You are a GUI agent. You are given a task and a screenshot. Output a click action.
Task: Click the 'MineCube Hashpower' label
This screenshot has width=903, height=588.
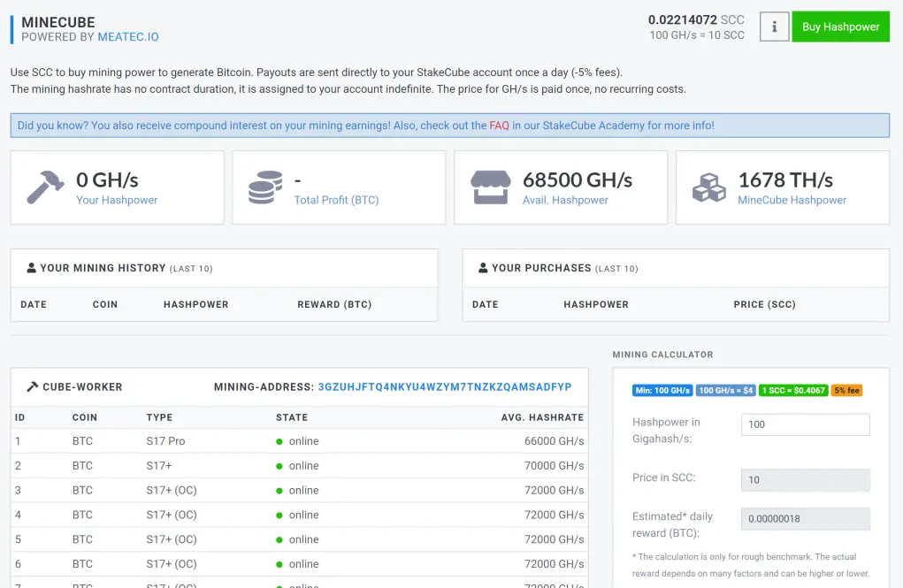pos(792,200)
